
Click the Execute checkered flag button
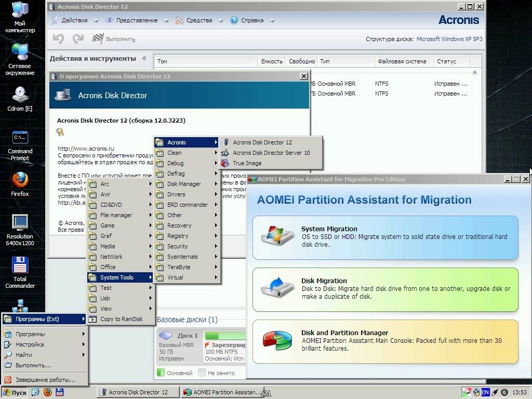(x=114, y=39)
